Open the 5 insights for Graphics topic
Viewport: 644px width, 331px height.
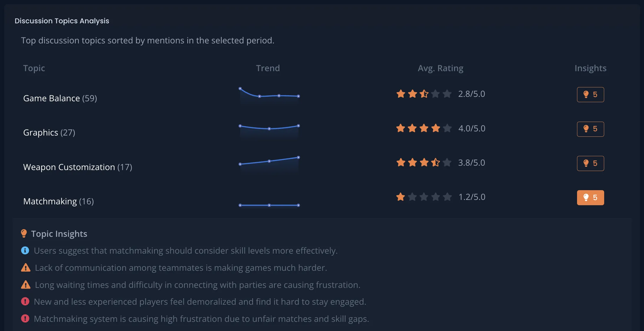590,129
